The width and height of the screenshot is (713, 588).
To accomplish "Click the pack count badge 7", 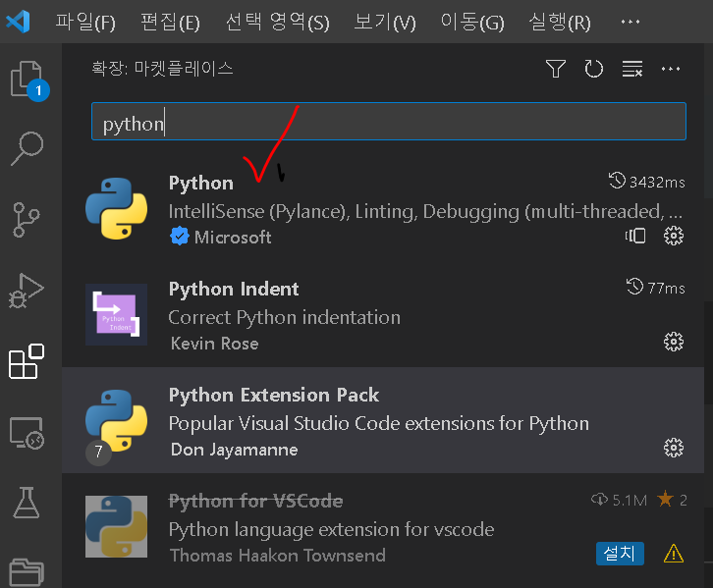I will click(x=98, y=453).
